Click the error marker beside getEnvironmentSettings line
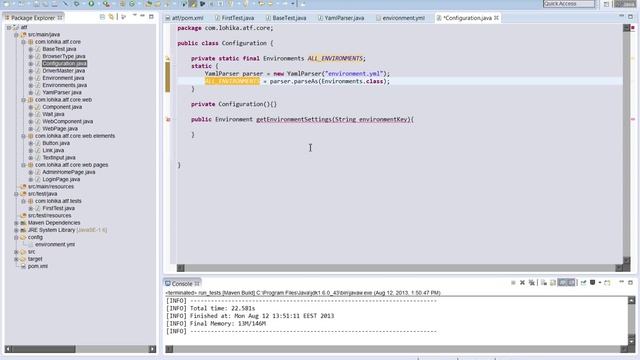The width and height of the screenshot is (640, 360). (x=168, y=120)
